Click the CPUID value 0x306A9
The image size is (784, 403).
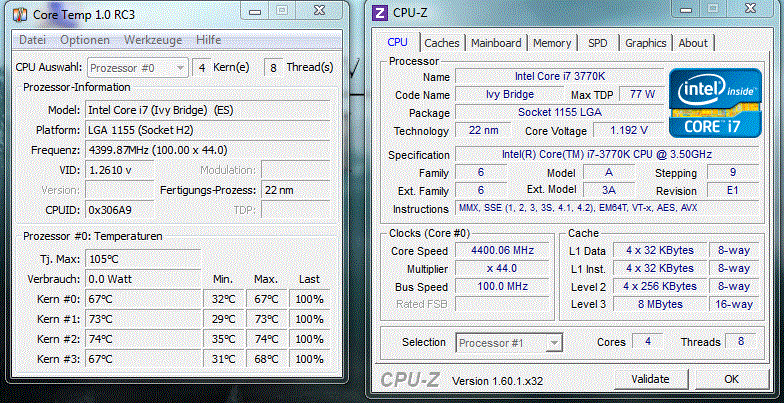point(120,210)
